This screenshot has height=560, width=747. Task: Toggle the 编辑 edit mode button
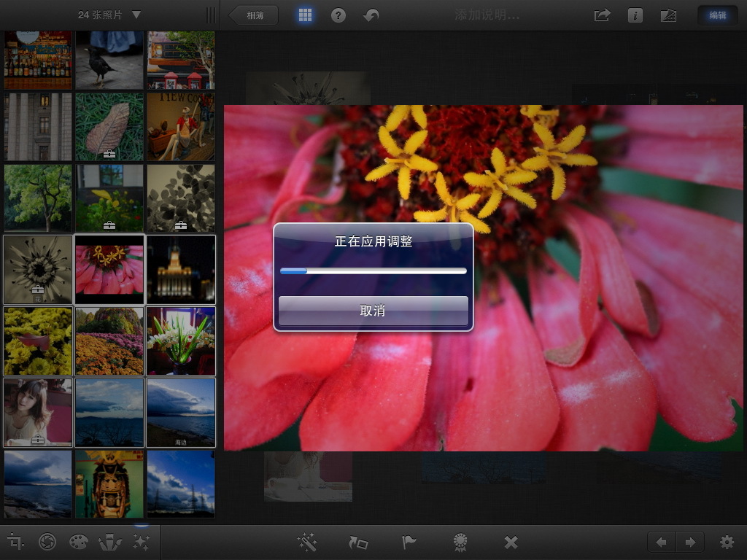tap(717, 15)
